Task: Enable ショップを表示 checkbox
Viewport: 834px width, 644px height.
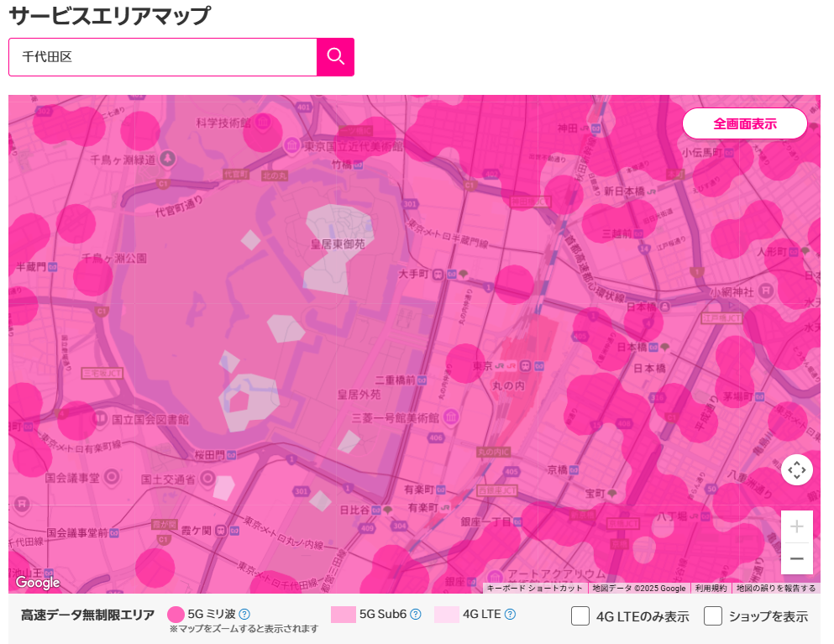Action: coord(713,615)
